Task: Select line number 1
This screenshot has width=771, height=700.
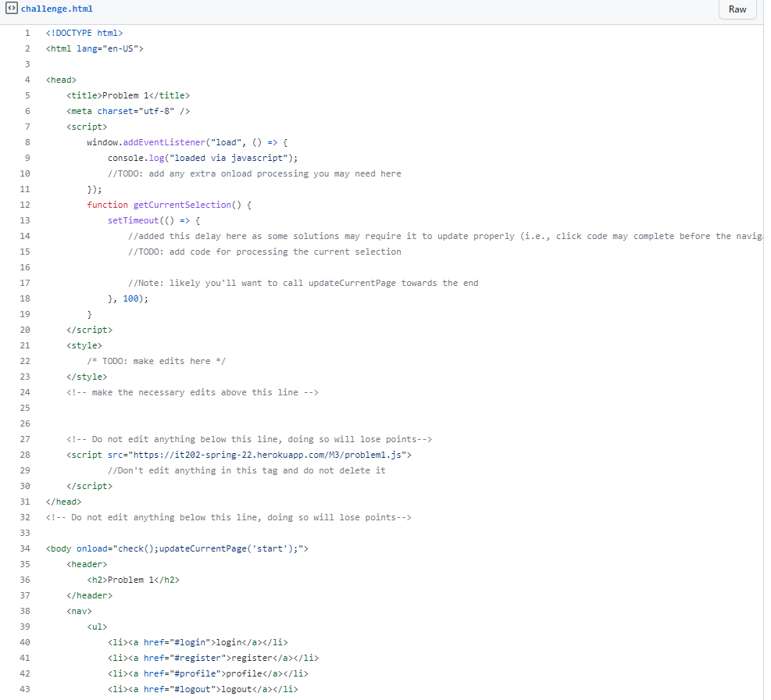Action: [x=27, y=33]
